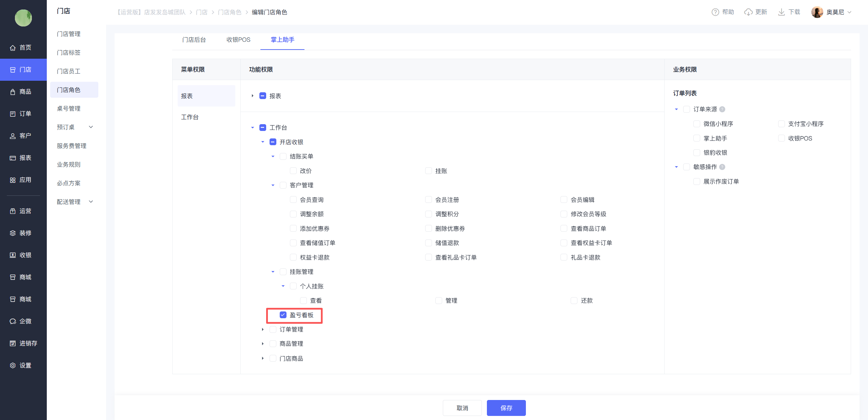Click the Download arrow icon
Viewport: 868px width, 420px height.
pos(781,12)
